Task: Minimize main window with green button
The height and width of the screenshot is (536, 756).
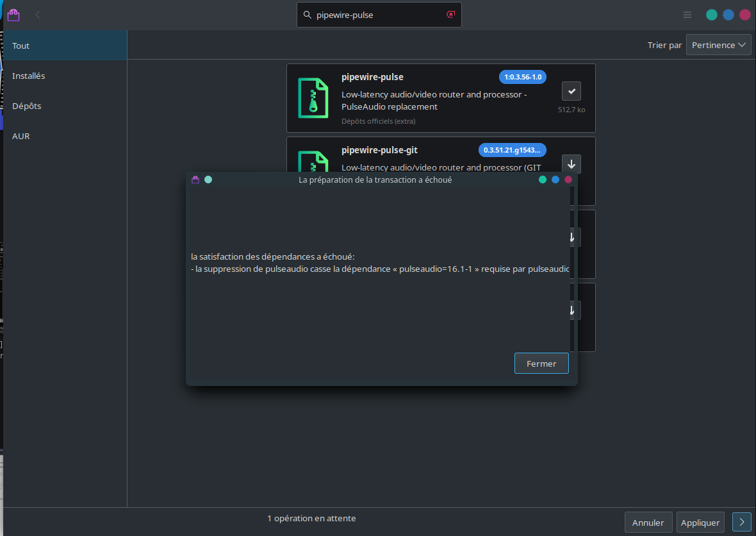Action: click(x=712, y=15)
